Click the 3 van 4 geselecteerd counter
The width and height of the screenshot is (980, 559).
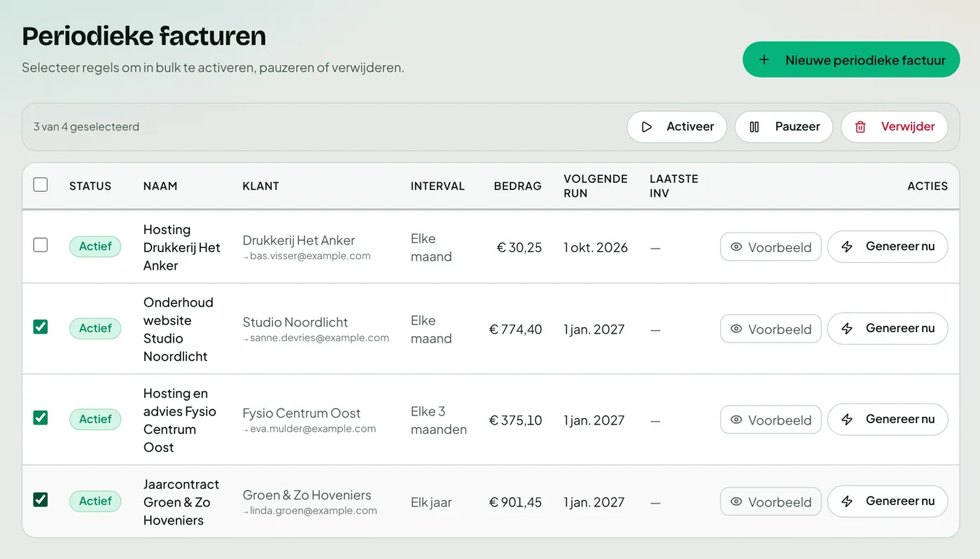[86, 127]
